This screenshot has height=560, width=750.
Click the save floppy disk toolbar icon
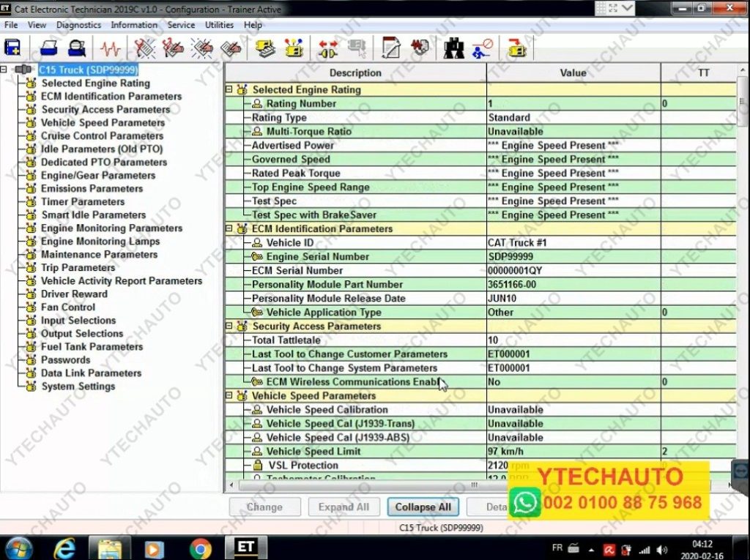[12, 48]
